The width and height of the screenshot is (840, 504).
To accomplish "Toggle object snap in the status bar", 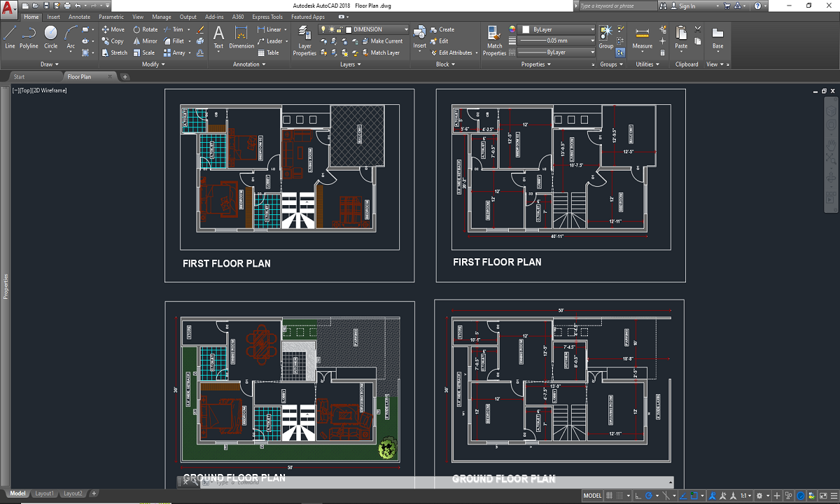I will point(693,495).
